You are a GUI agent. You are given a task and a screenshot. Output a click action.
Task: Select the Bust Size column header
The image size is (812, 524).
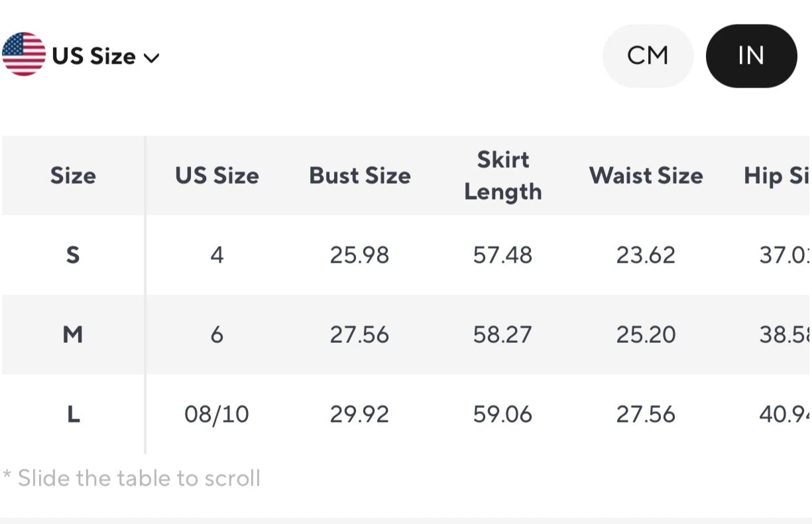point(359,176)
